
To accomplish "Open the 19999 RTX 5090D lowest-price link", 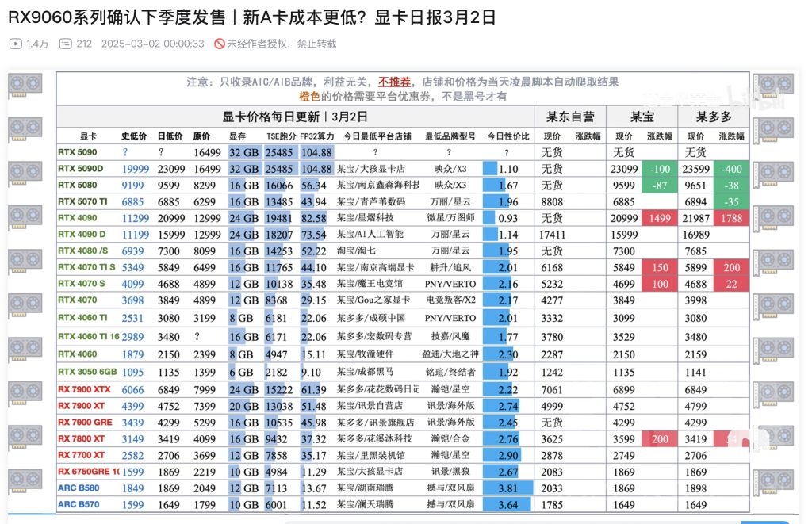I will click(135, 168).
